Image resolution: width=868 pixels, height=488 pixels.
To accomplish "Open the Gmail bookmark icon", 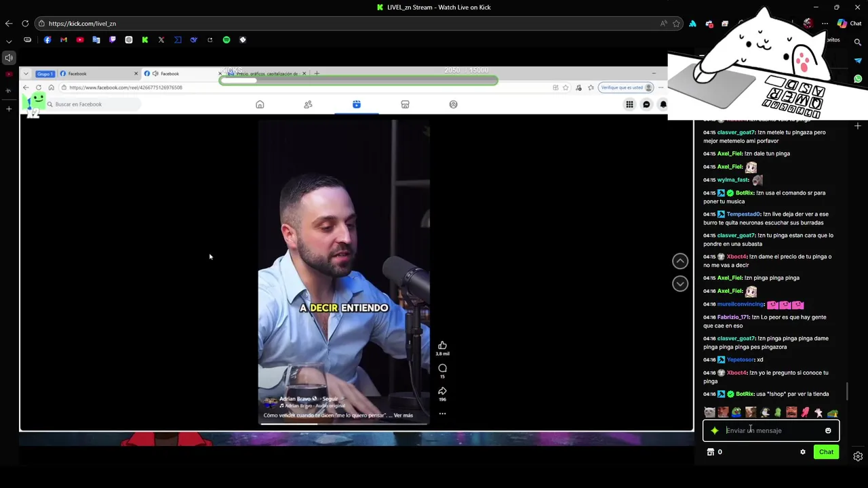I will coord(64,40).
